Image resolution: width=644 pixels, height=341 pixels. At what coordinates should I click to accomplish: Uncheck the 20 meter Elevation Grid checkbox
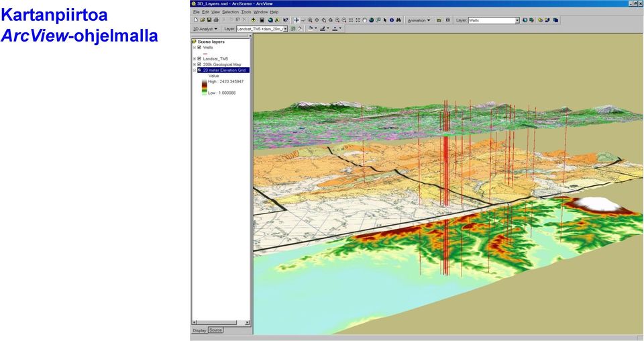pyautogui.click(x=199, y=70)
